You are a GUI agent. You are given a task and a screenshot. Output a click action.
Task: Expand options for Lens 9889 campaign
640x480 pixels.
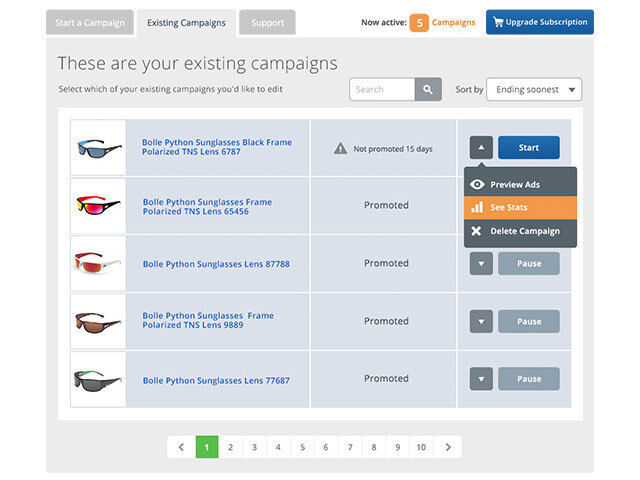481,322
